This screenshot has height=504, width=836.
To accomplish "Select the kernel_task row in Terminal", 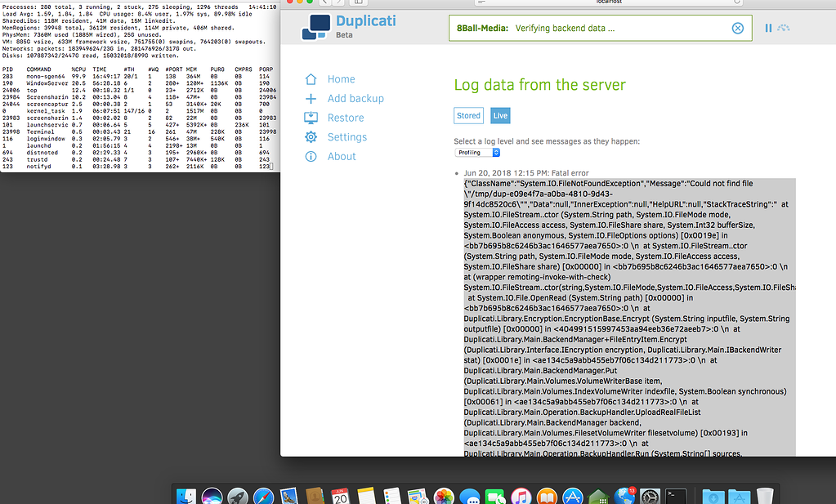I will click(x=139, y=111).
